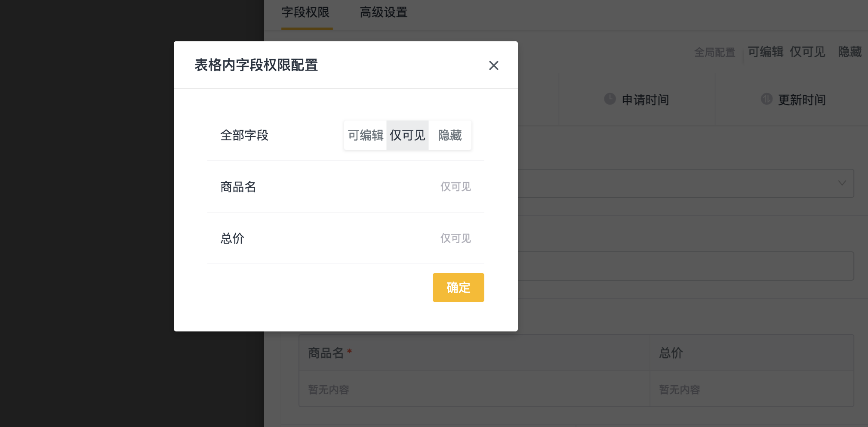The image size is (868, 427).
Task: Open the 高级设置 tab
Action: tap(384, 12)
